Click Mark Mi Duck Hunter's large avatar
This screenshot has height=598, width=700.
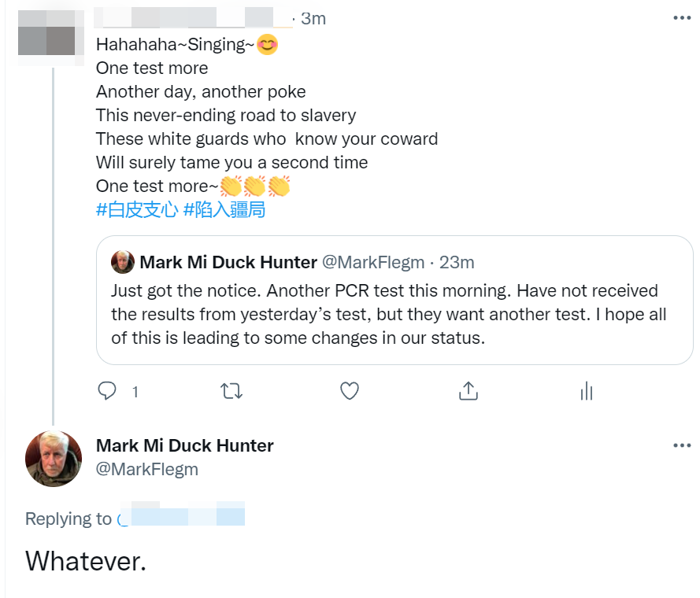pos(54,458)
